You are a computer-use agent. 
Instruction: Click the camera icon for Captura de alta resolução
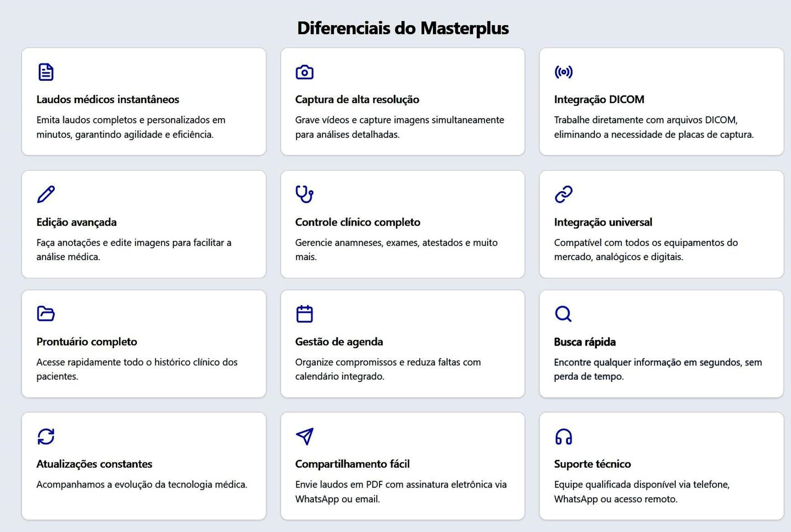click(x=304, y=72)
